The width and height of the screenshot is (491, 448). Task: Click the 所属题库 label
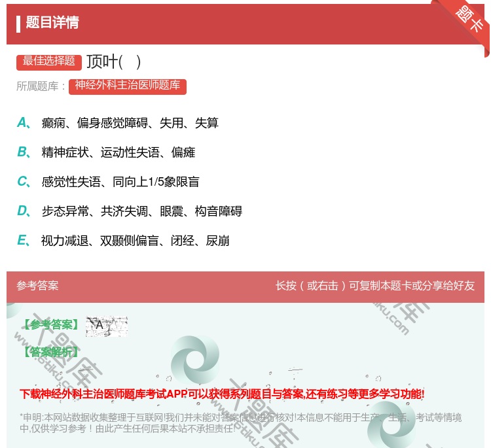pos(41,86)
